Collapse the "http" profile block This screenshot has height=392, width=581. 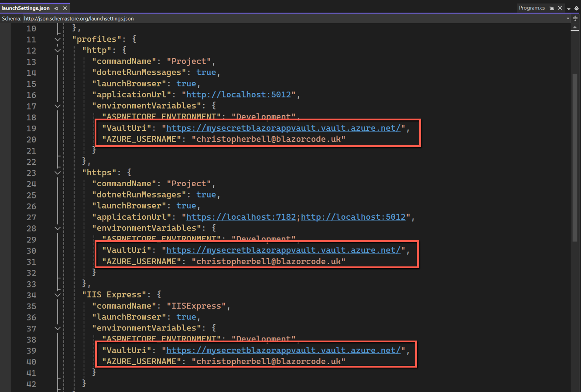coord(58,51)
